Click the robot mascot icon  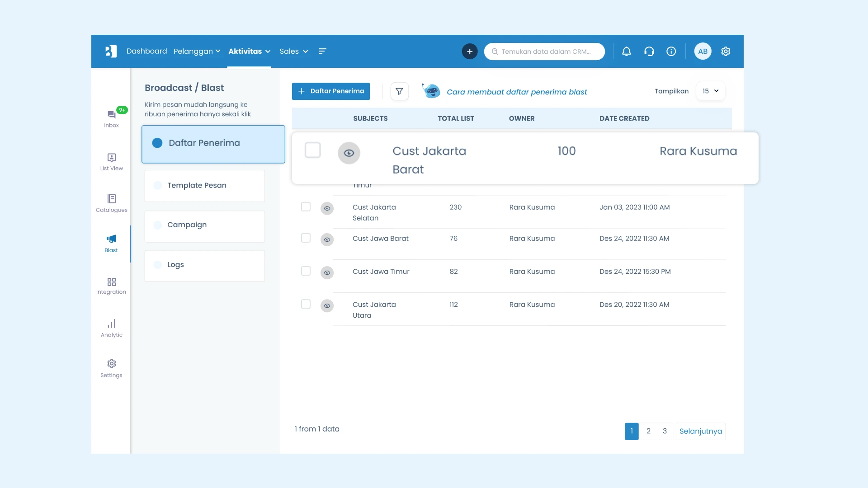tap(431, 91)
